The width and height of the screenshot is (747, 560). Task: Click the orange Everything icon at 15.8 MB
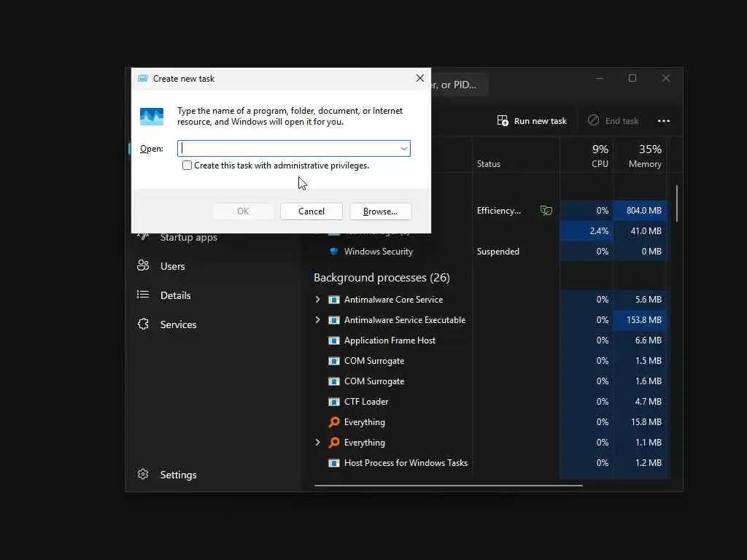334,422
